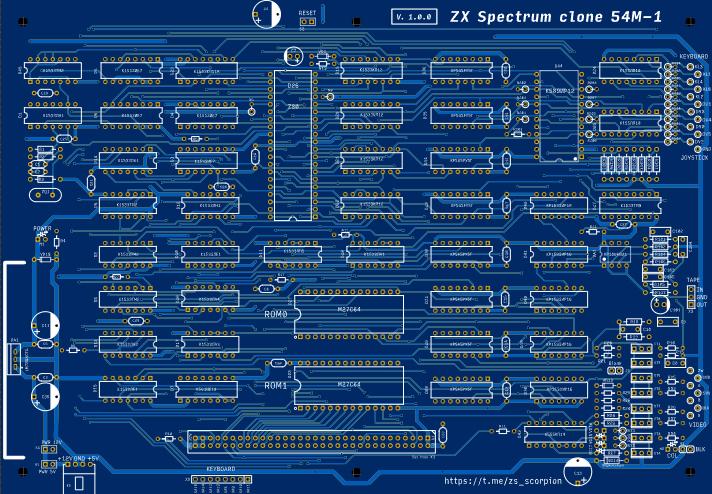Click the Z80 CPU chip

292,142
